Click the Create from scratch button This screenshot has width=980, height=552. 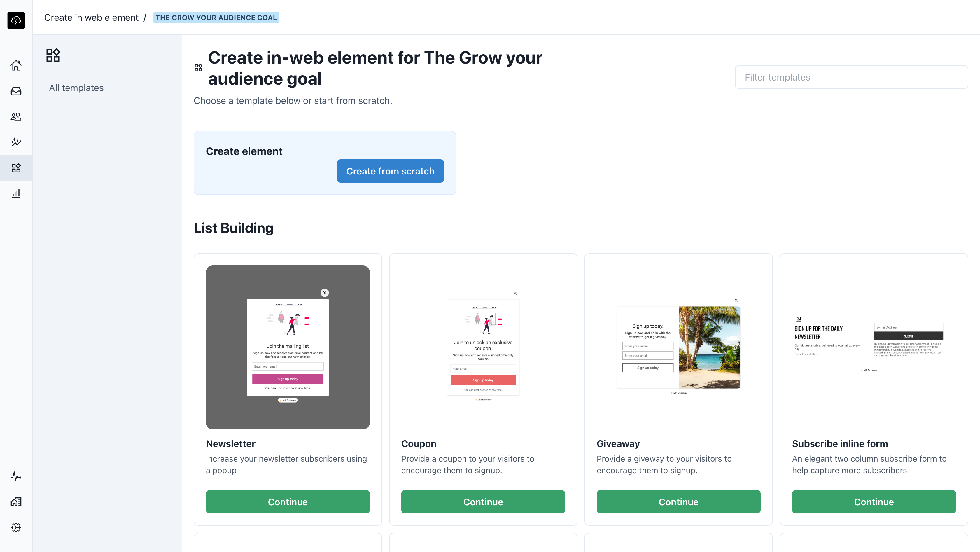390,171
